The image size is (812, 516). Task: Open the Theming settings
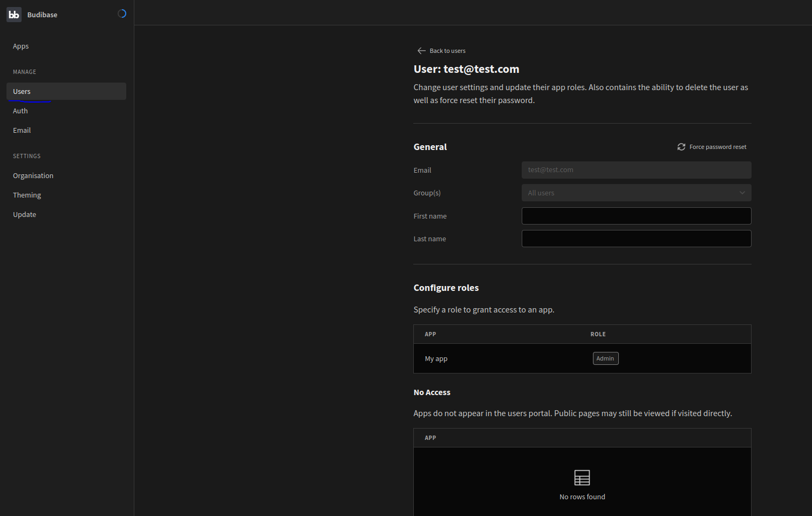(27, 195)
